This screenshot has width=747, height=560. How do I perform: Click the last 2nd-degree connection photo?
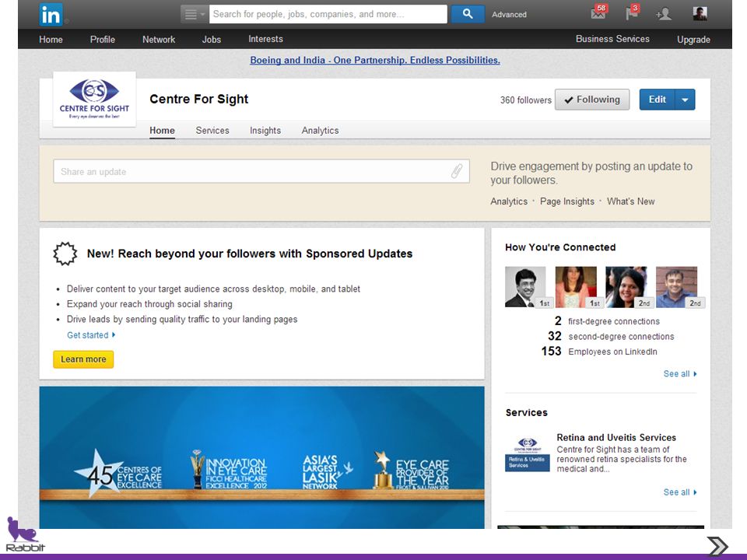[x=676, y=287]
